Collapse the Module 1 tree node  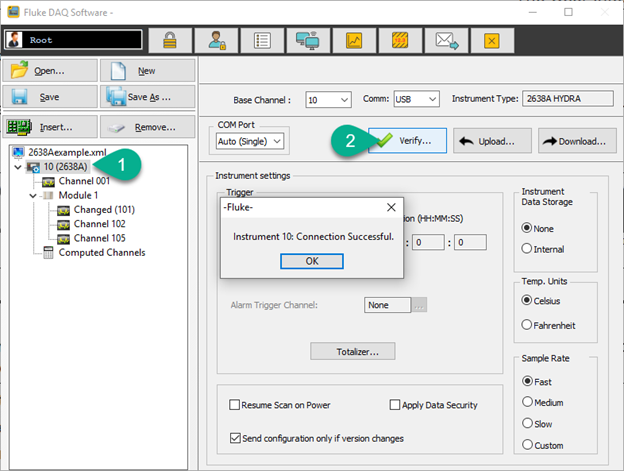point(33,196)
